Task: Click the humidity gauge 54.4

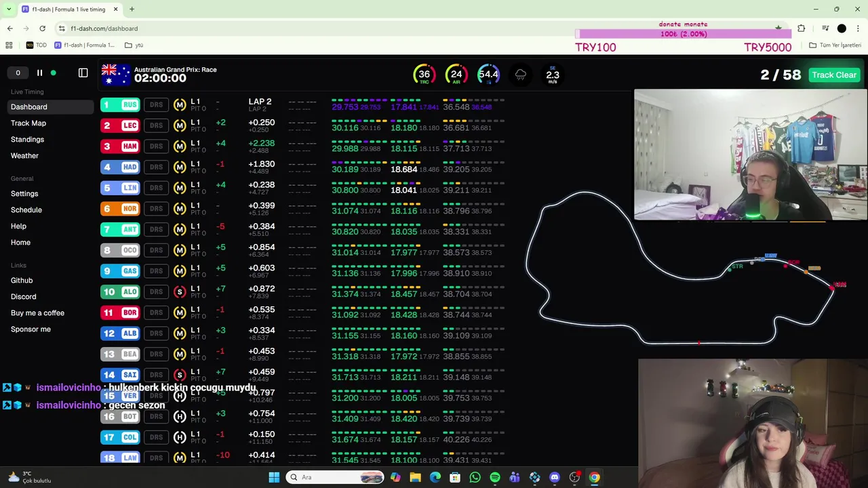Action: (x=488, y=75)
